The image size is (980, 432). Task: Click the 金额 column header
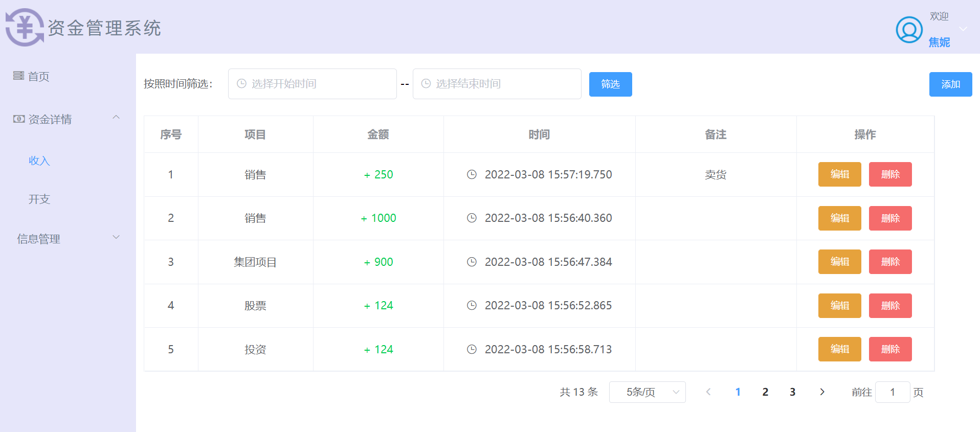[x=378, y=134]
